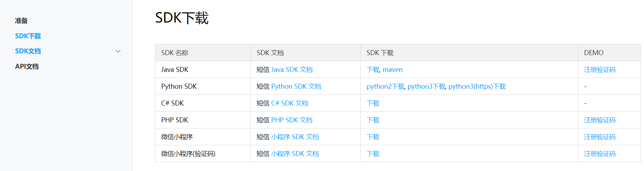The width and height of the screenshot is (644, 171).
Task: Click 下载 link in 微信小程序 row
Action: pos(373,137)
